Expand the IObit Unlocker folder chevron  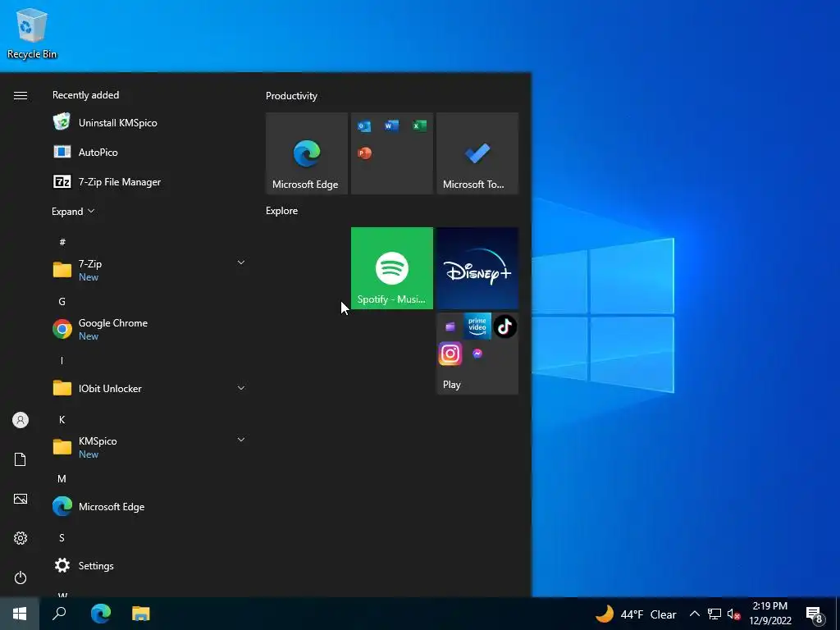click(241, 388)
